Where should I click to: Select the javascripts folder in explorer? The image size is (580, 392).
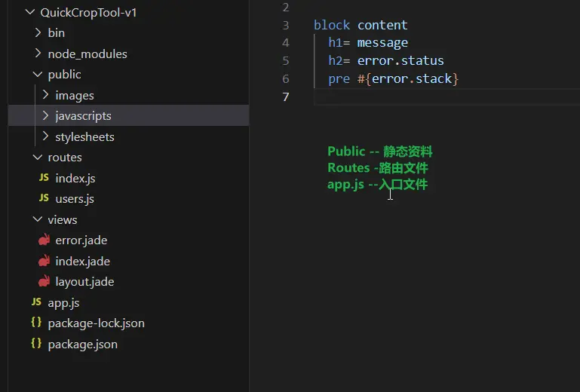83,116
